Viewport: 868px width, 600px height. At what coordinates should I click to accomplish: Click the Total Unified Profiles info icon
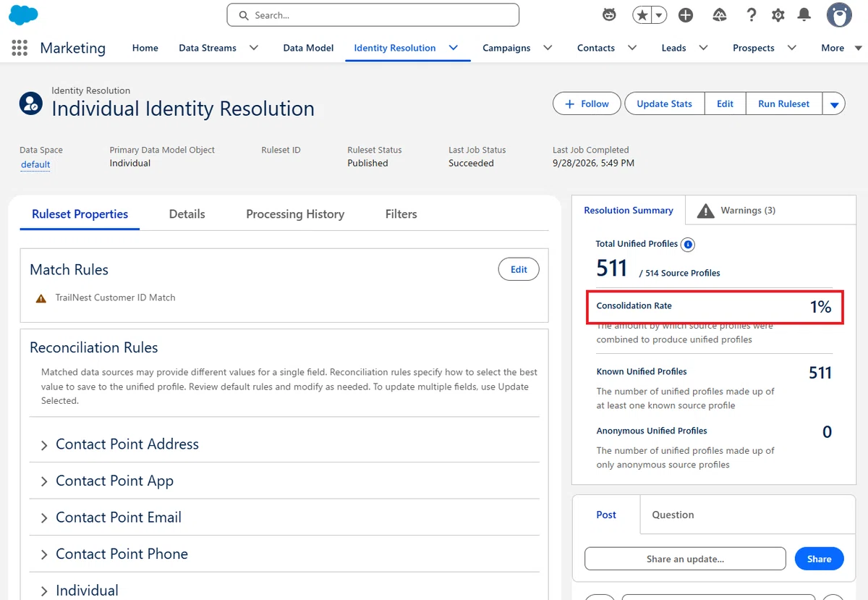(688, 245)
